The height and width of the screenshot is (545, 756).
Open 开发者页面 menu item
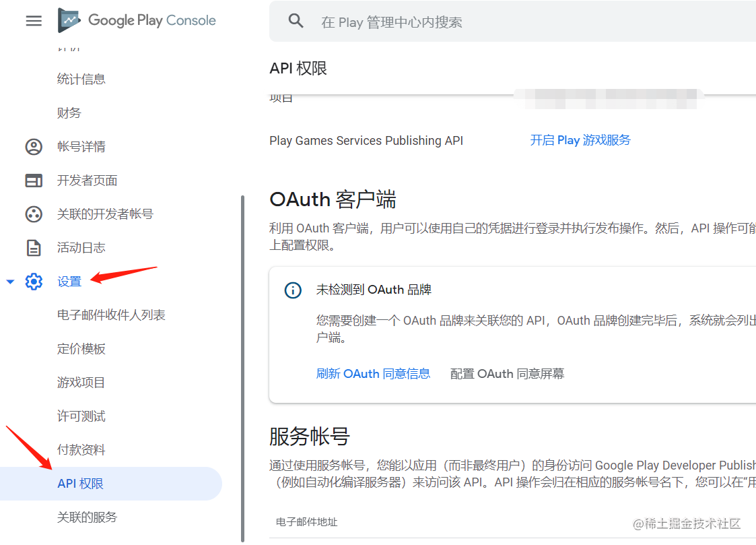[88, 181]
